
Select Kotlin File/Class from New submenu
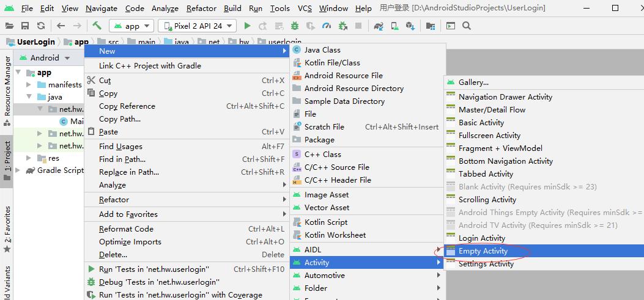coord(368,63)
